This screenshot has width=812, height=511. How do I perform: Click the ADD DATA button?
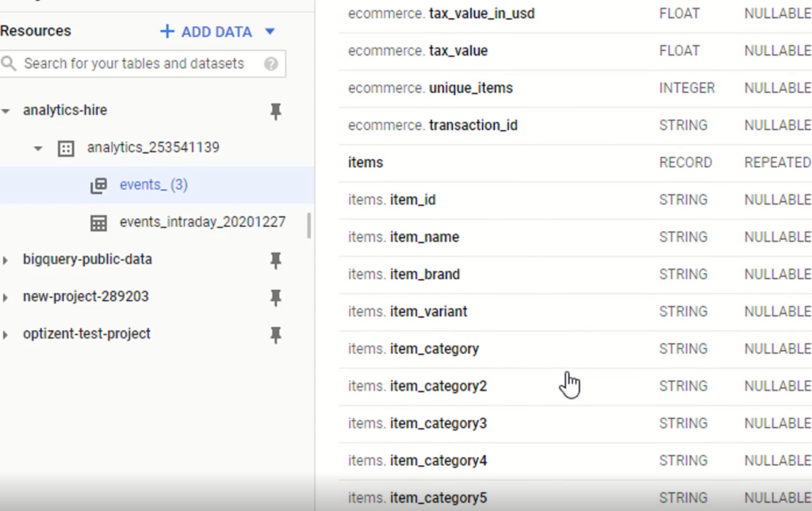click(x=205, y=32)
